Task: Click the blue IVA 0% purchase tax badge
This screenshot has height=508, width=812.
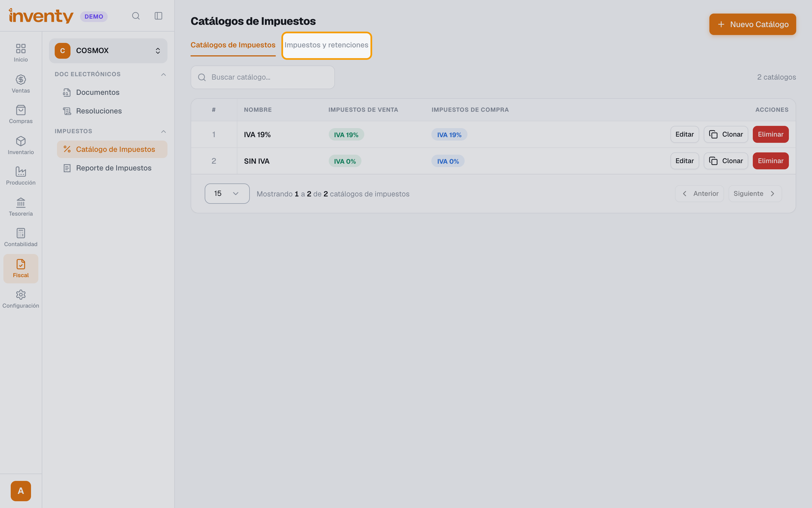Action: coord(448,161)
